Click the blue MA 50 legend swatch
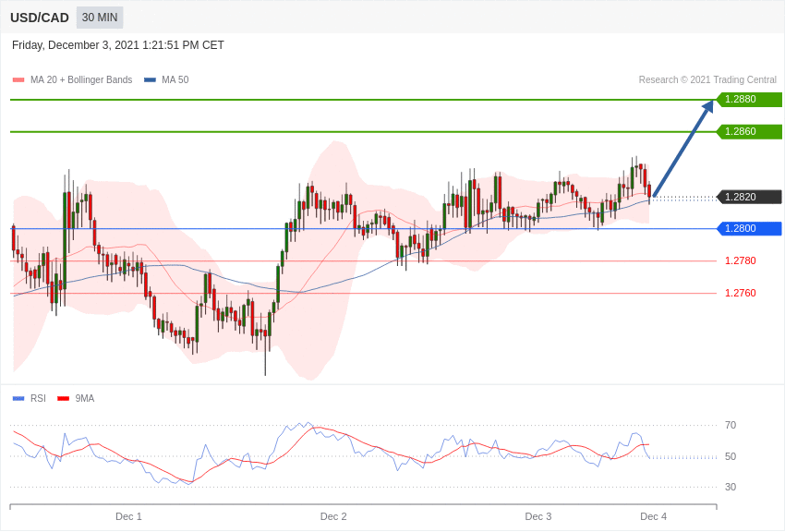This screenshot has width=785, height=532. tap(150, 79)
